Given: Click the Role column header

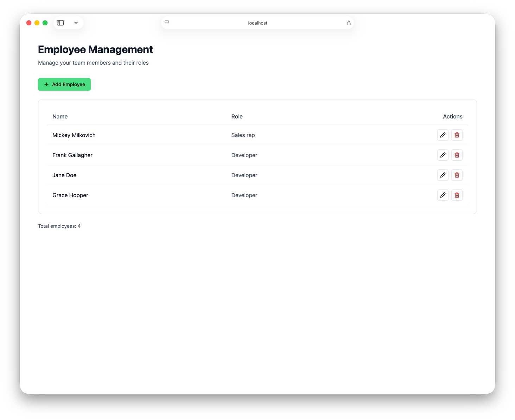Looking at the screenshot, I should click(x=237, y=117).
